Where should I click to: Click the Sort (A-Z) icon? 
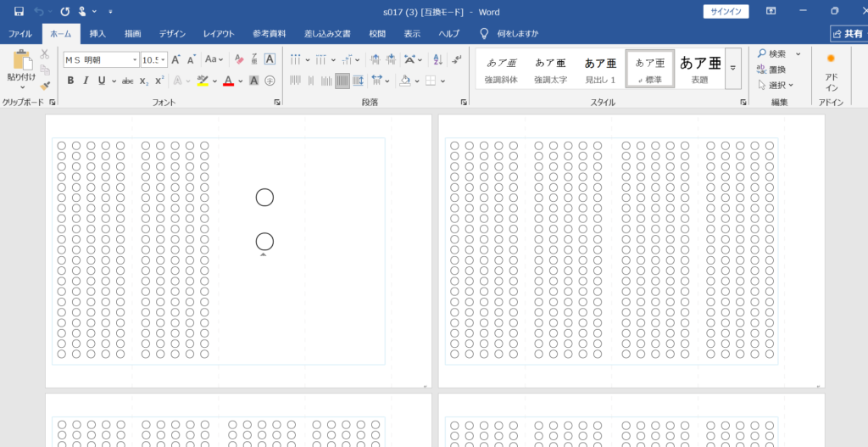[437, 59]
